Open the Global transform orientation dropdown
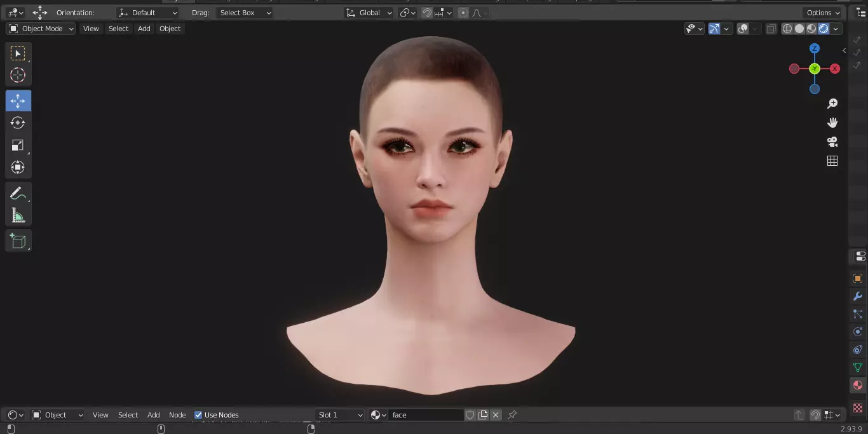 [369, 13]
